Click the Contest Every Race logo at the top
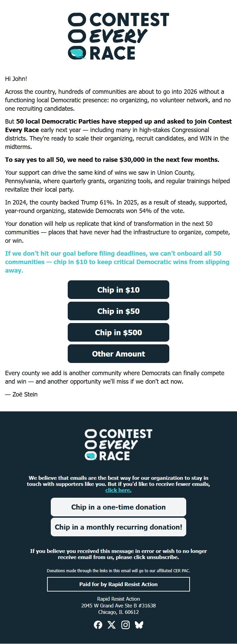 tap(118, 36)
